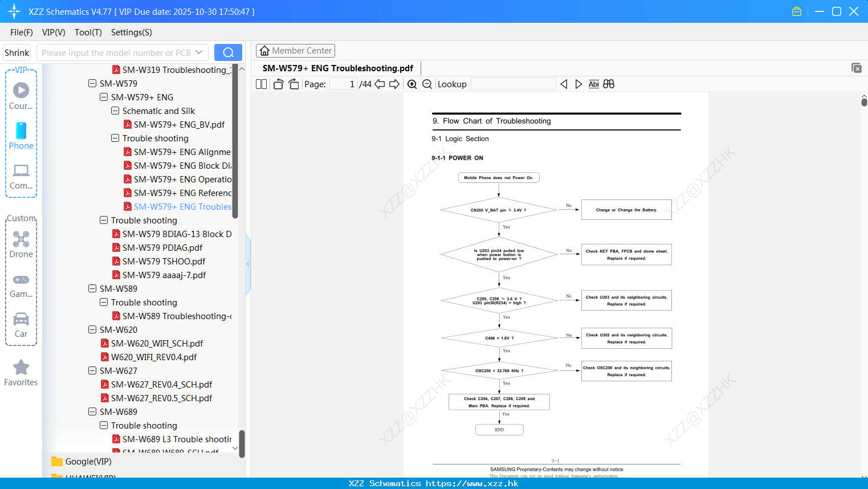868x489 pixels.
Task: Open the model number dropdown arrow
Action: (x=199, y=52)
